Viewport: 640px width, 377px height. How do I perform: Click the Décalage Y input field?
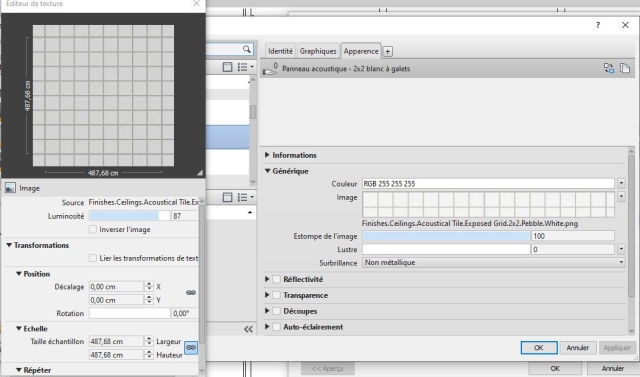[x=116, y=300]
